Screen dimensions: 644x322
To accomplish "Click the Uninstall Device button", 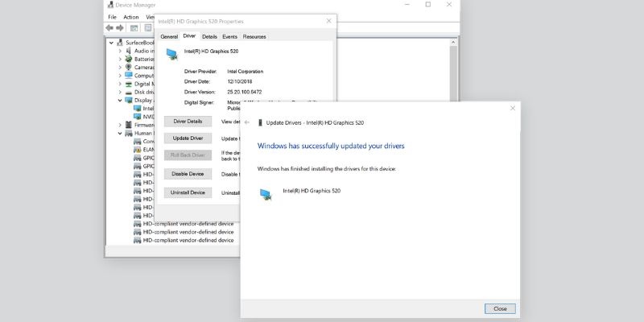I will 188,192.
